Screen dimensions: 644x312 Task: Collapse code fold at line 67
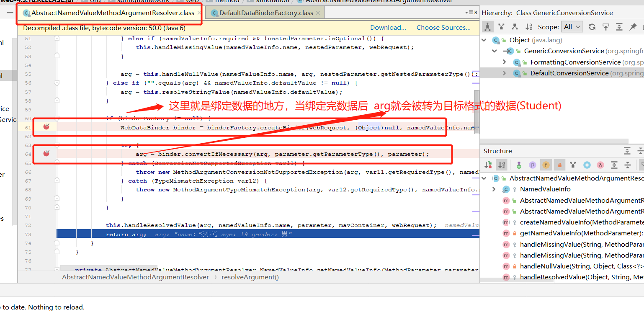click(57, 181)
